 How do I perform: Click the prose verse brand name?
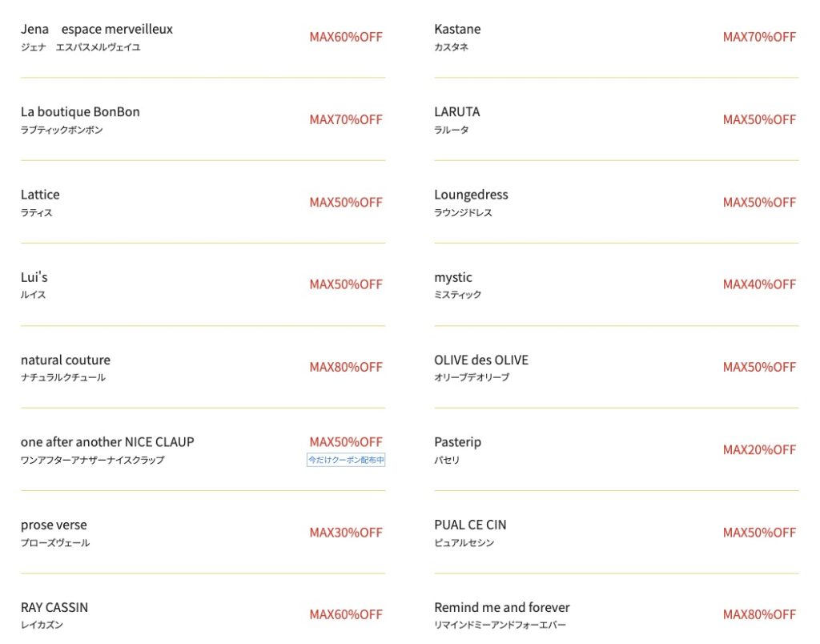[x=54, y=525]
